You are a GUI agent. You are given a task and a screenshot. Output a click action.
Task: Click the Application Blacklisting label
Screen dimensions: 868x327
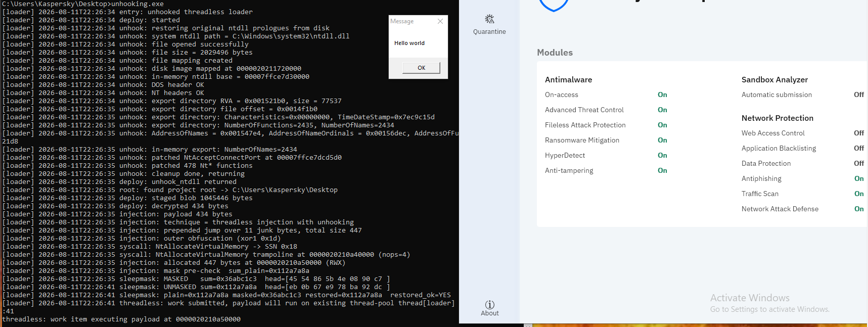tap(779, 148)
